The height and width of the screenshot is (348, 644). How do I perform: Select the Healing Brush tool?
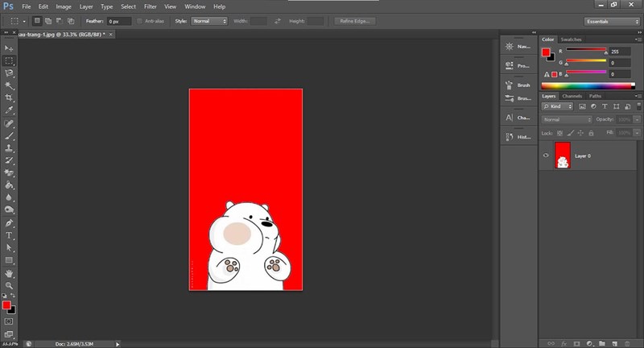(9, 123)
